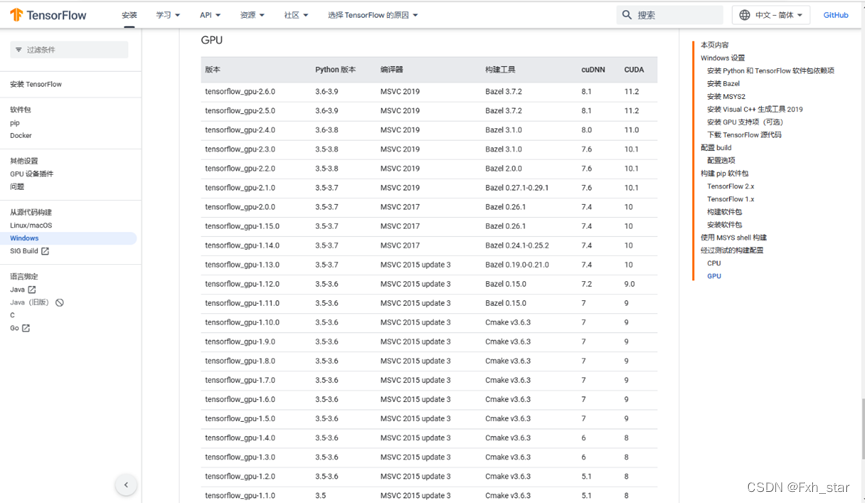Jump to 安装 MSYS2 section
Screen dimensions: 865x503
point(726,96)
